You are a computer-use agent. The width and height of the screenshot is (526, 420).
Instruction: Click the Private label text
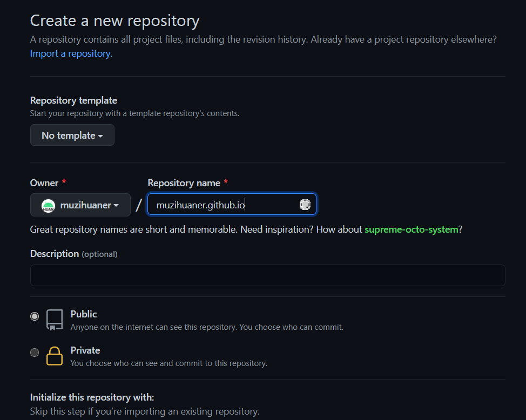pyautogui.click(x=85, y=350)
